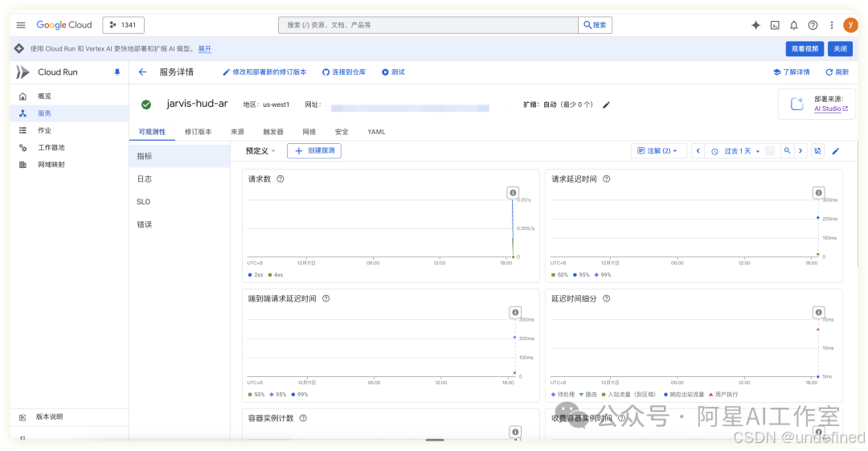
Task: Go back with the arrow beside 服务详情
Action: tap(142, 72)
